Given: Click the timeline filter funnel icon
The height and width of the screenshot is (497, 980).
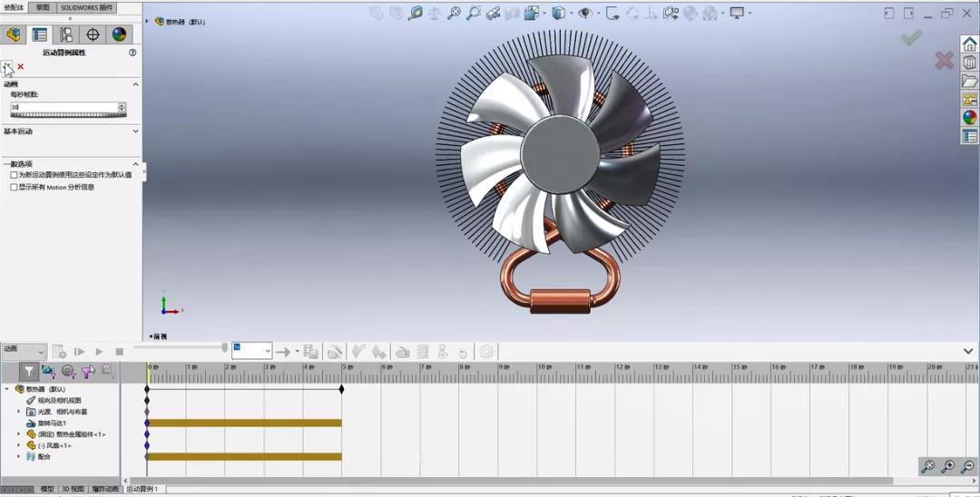Looking at the screenshot, I should click(29, 371).
